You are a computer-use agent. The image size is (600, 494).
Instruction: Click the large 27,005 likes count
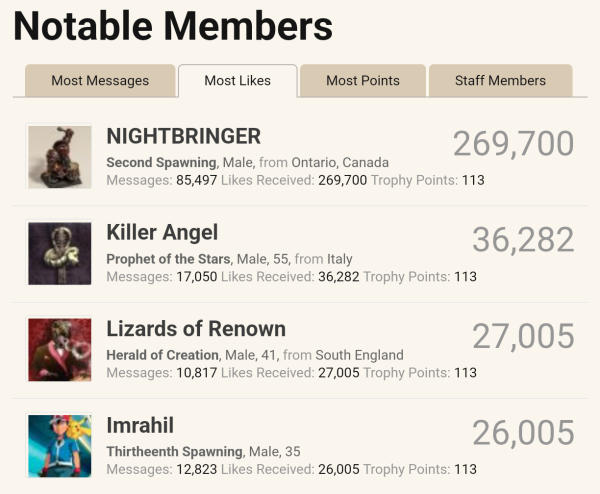tap(523, 336)
